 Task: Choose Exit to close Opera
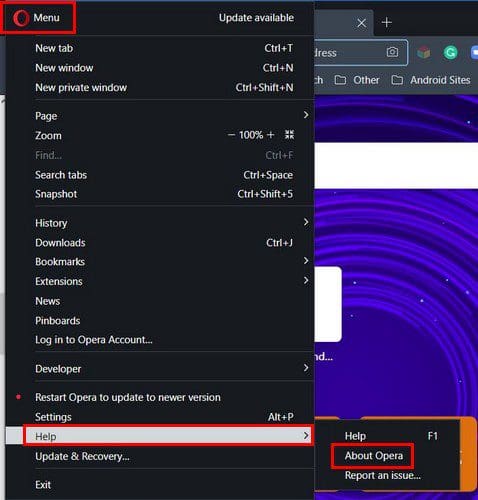coord(164,485)
